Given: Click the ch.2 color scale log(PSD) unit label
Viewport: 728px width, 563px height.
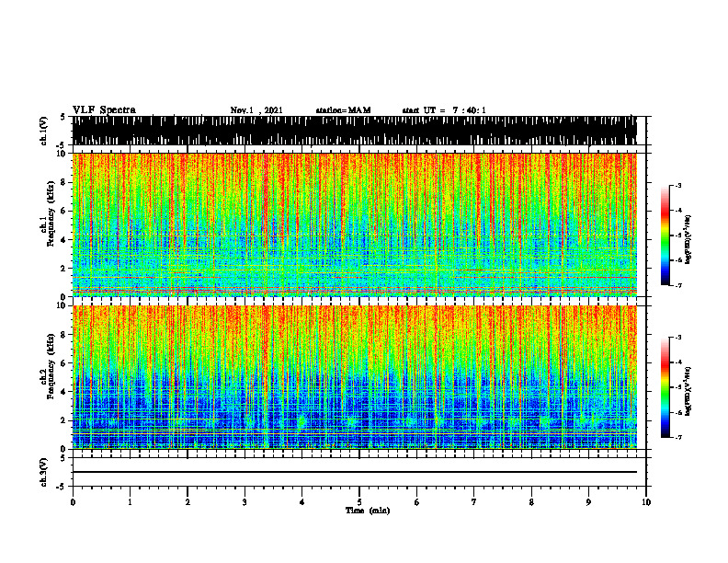Looking at the screenshot, I should click(688, 392).
